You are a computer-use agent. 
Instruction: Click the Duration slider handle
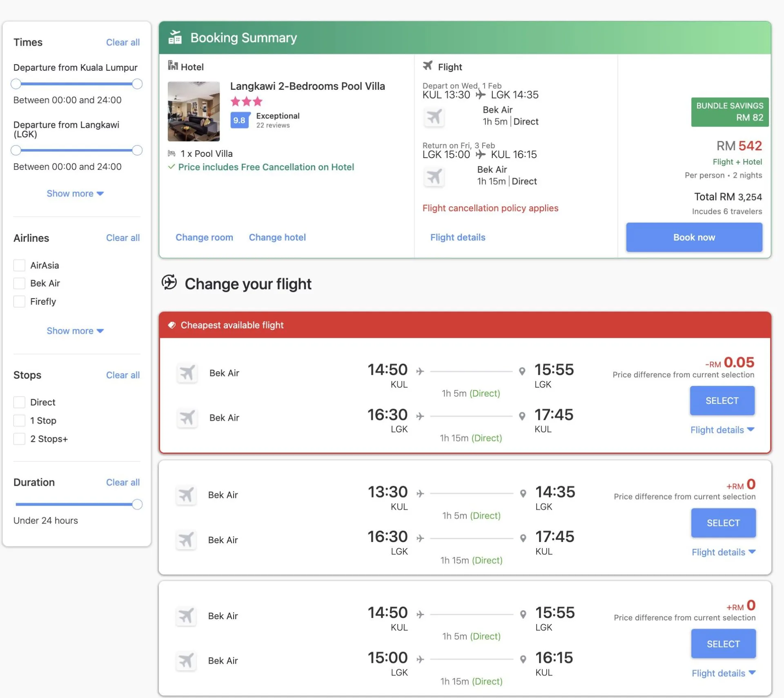[137, 504]
